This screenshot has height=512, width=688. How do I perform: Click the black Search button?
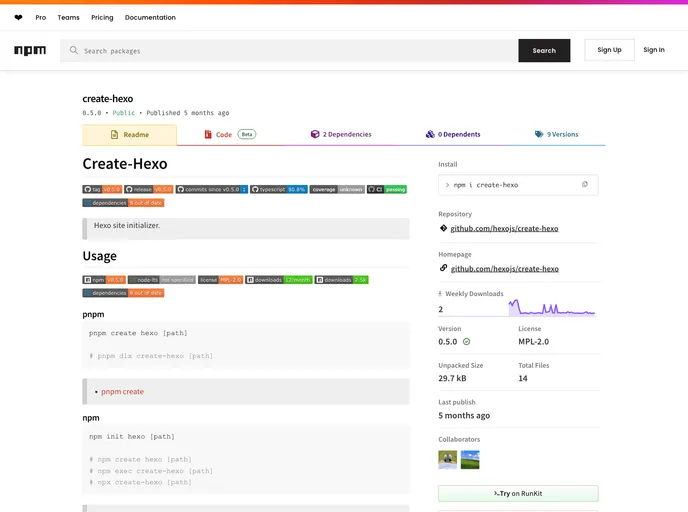click(x=544, y=50)
